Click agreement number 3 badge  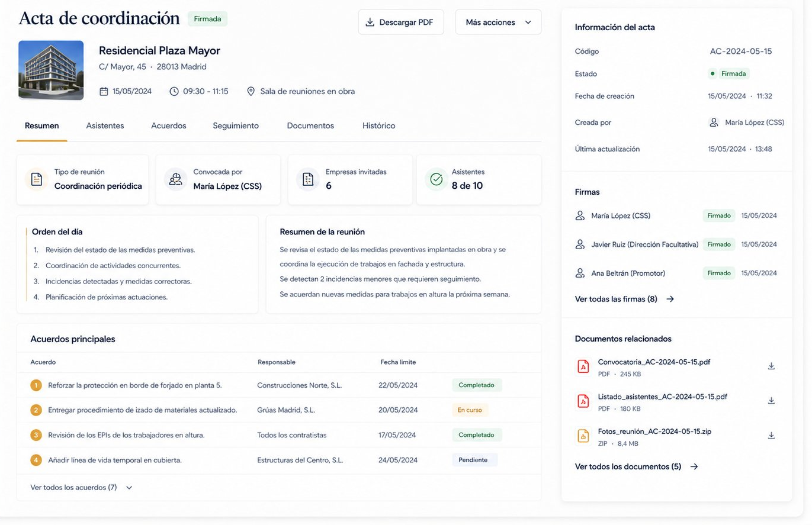tap(36, 435)
